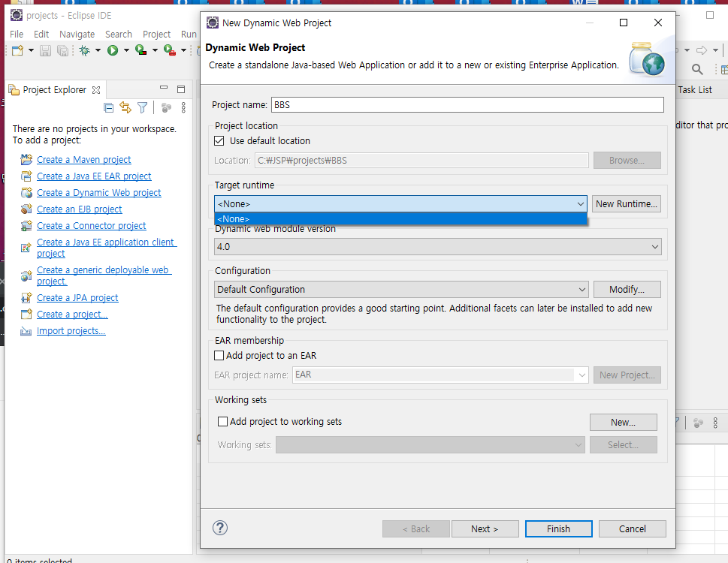This screenshot has width=728, height=563.
Task: Click the help question mark icon
Action: [x=220, y=528]
